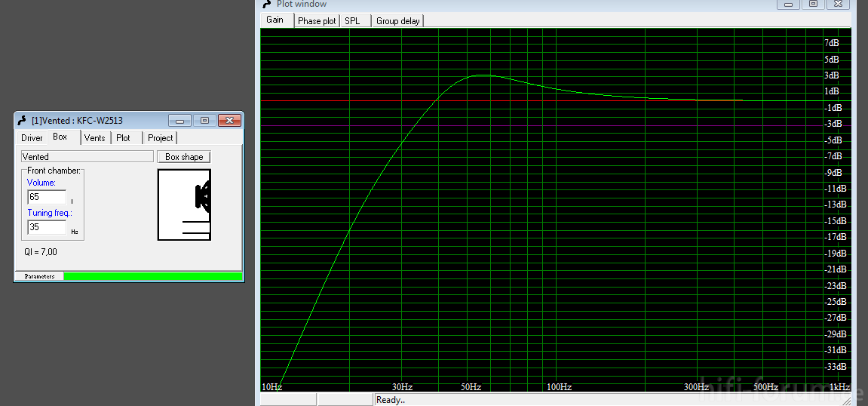Show the Phase plot tab
The image size is (868, 406).
click(x=317, y=21)
